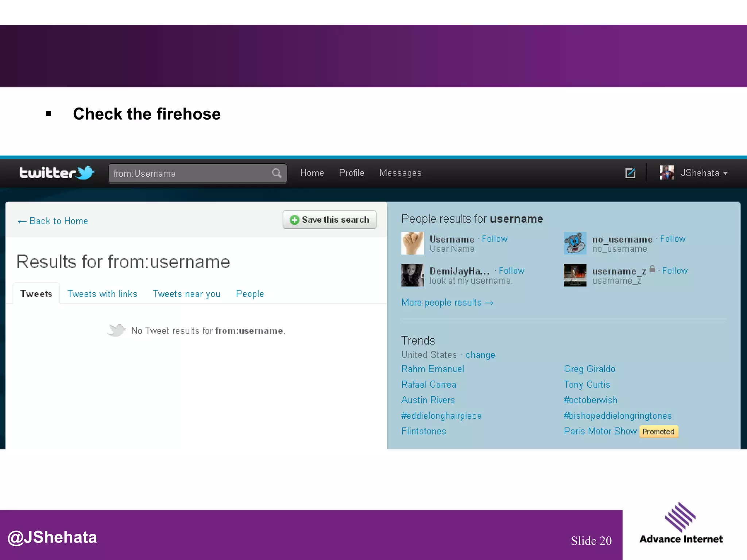Open no_username profile name

coord(622,240)
